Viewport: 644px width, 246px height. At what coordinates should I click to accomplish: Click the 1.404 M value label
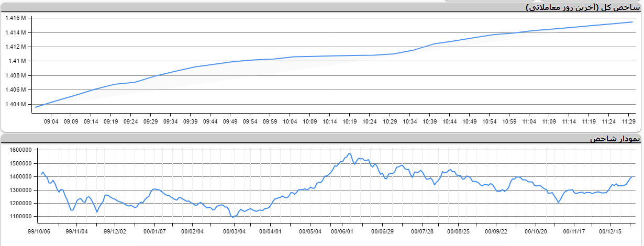tap(16, 104)
